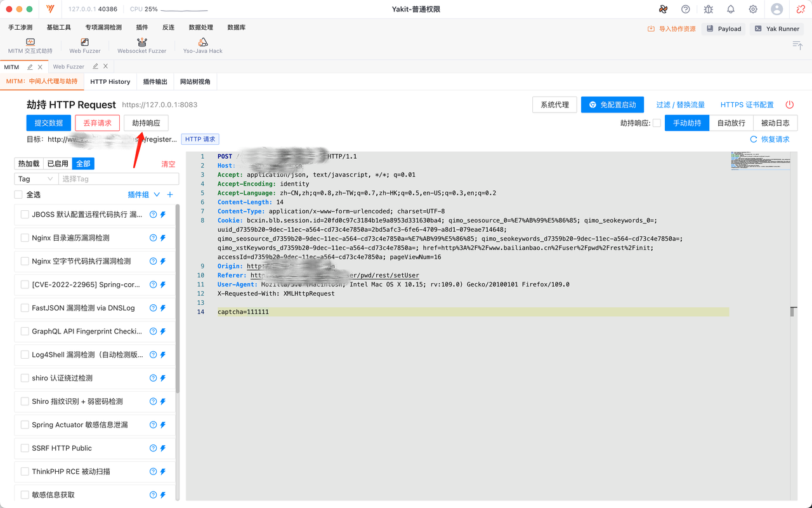Click the red broken-link connection icon
This screenshot has height=508, width=812.
(x=801, y=9)
